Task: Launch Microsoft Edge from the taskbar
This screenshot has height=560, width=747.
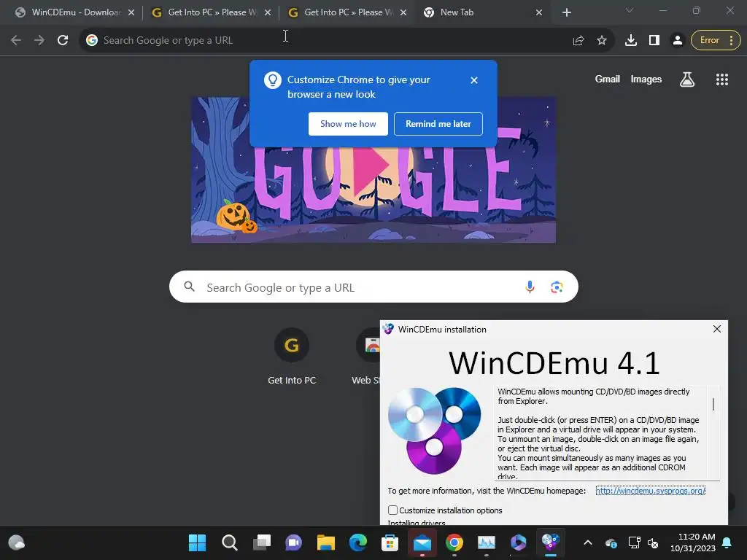Action: pos(357,542)
